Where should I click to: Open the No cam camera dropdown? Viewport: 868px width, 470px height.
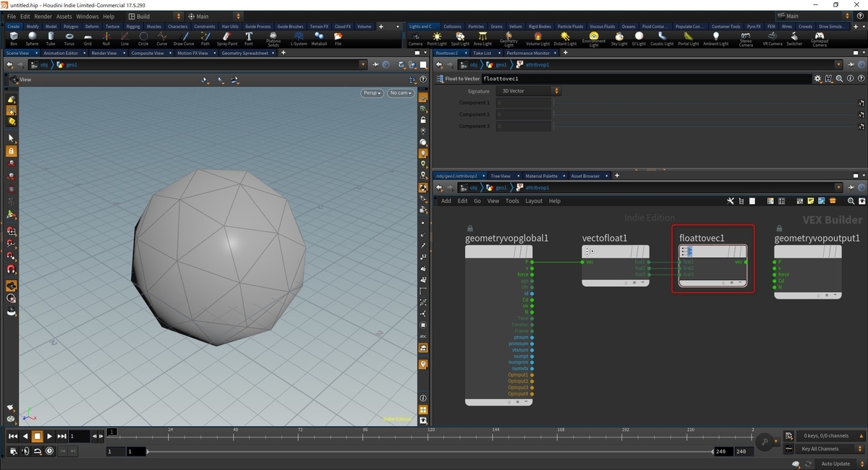(x=400, y=93)
